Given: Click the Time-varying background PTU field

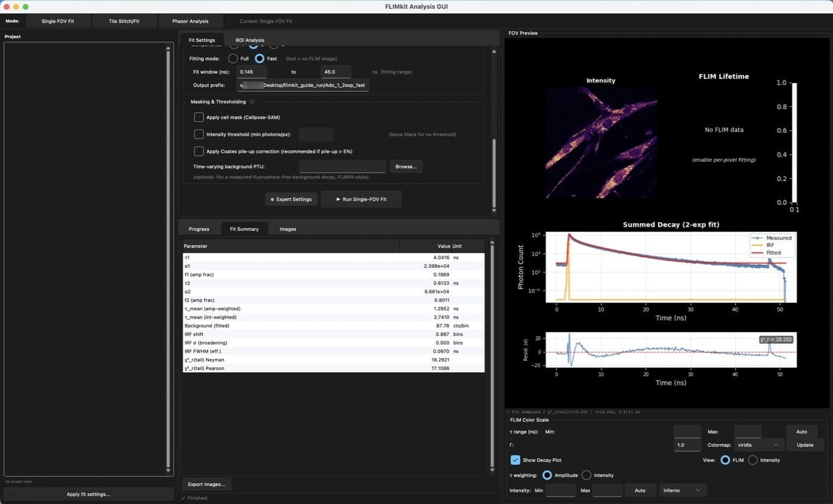Looking at the screenshot, I should coord(342,166).
